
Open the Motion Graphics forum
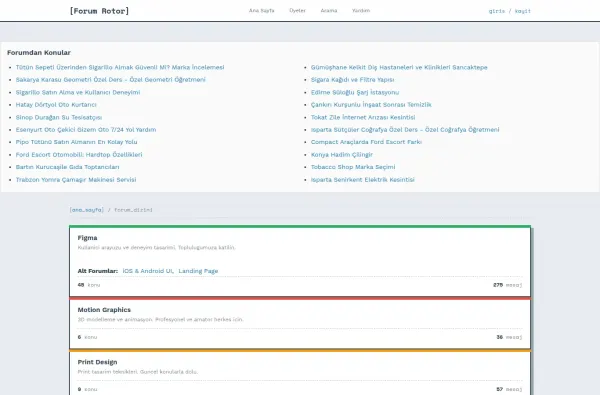pyautogui.click(x=104, y=310)
